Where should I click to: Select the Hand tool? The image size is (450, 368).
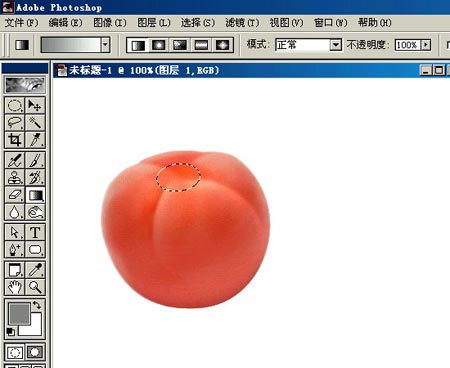click(x=14, y=287)
